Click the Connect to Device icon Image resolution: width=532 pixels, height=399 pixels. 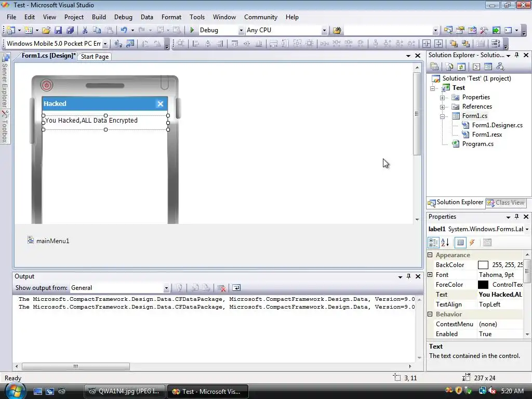pyautogui.click(x=118, y=44)
